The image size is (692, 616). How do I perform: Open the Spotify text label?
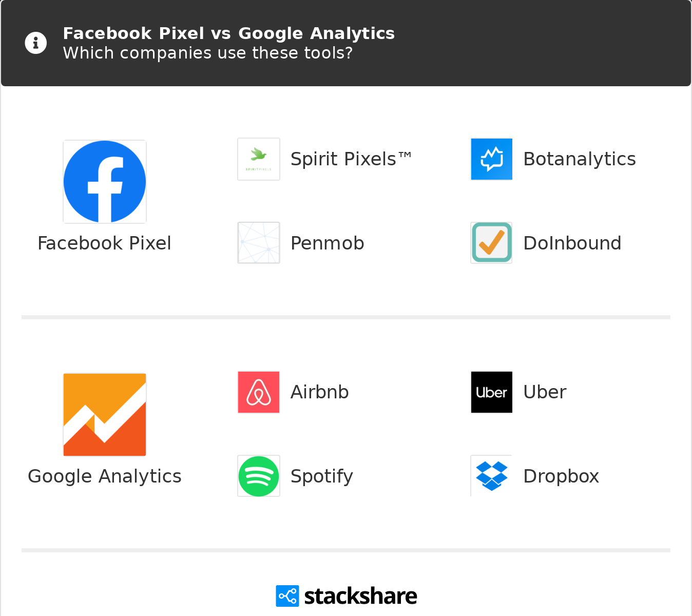(x=322, y=476)
